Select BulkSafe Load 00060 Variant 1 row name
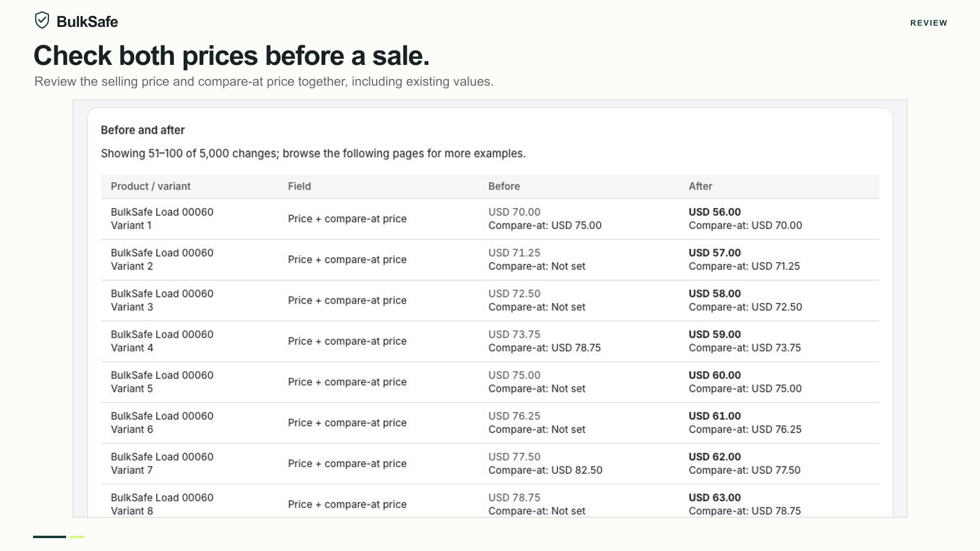Viewport: 980px width, 551px height. tap(162, 219)
